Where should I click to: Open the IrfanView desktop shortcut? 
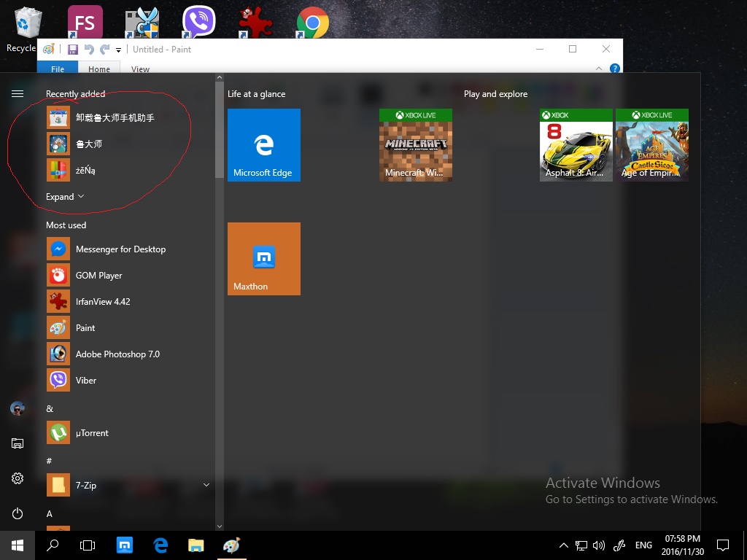[x=256, y=22]
